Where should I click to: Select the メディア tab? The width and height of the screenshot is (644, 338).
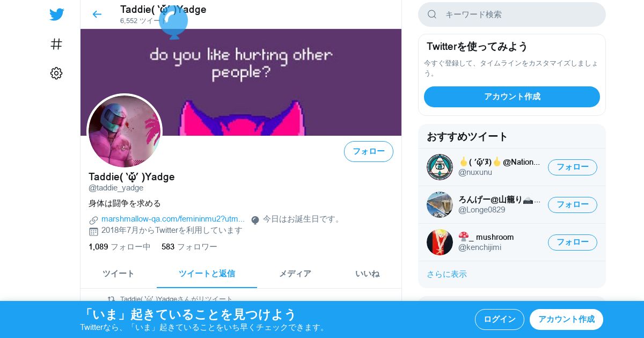click(295, 274)
